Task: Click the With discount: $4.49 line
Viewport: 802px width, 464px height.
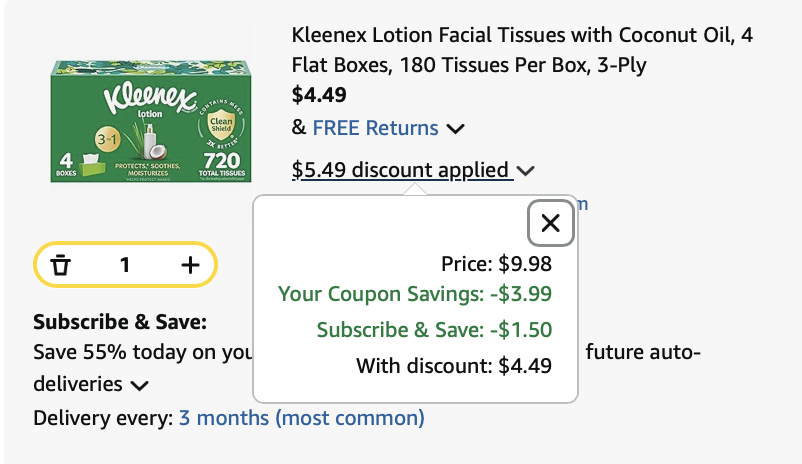Action: point(454,366)
